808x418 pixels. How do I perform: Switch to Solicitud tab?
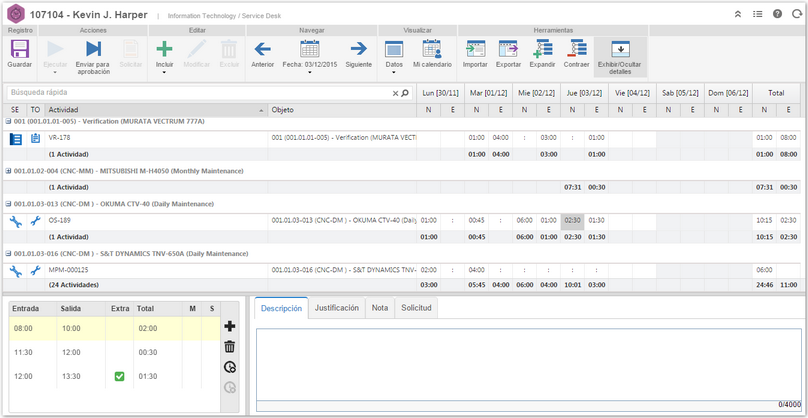416,308
